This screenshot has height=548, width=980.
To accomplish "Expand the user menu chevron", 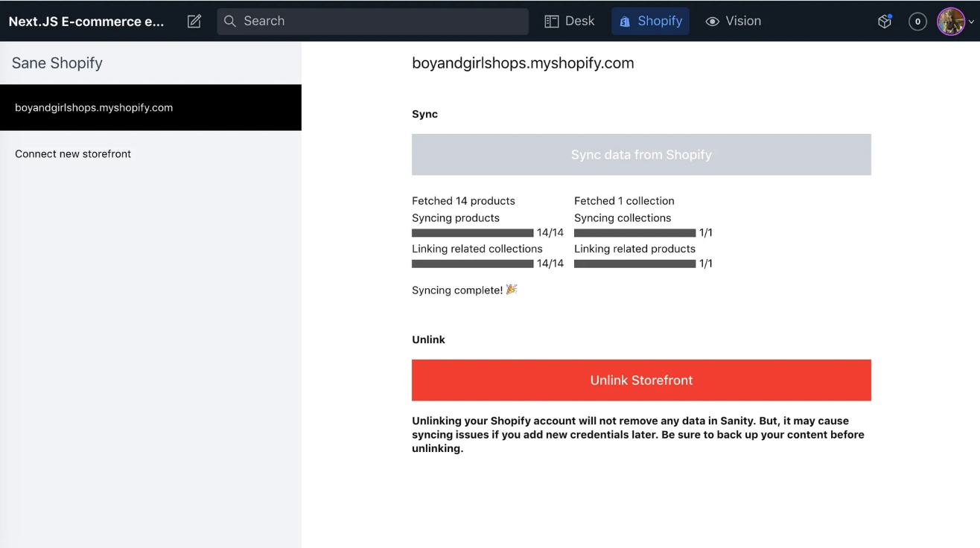I will pyautogui.click(x=971, y=22).
